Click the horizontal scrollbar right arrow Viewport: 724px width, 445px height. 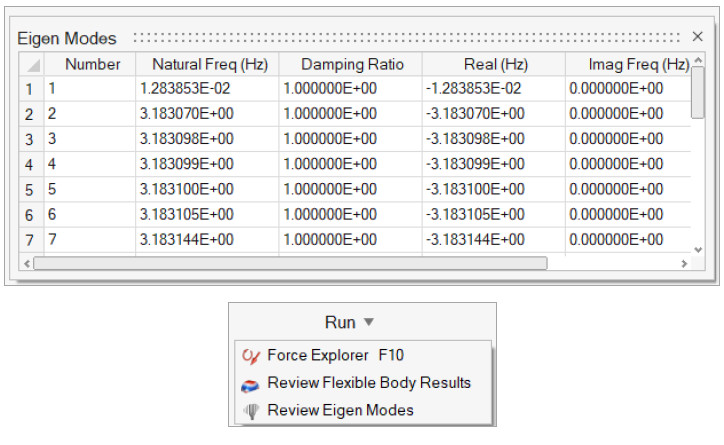[684, 263]
